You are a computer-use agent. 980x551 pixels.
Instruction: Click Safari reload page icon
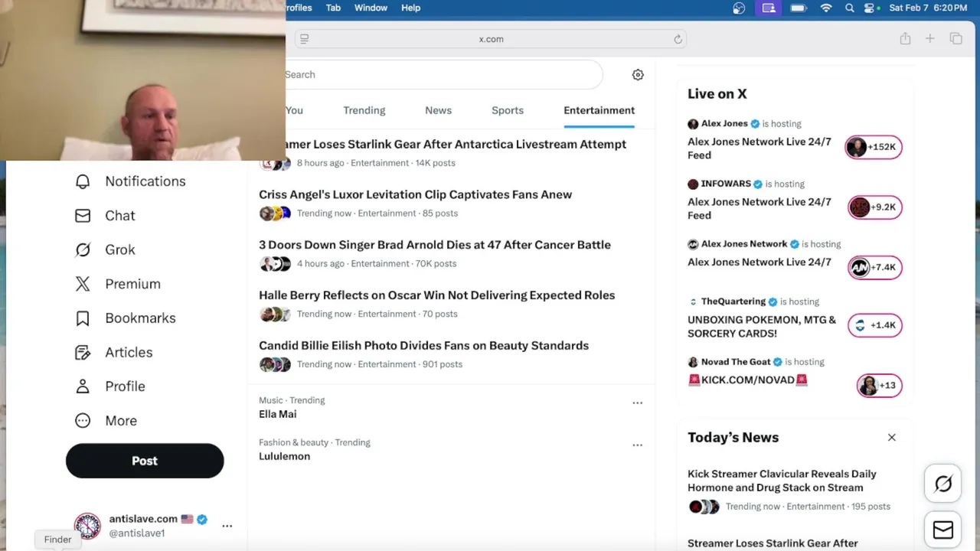click(x=678, y=39)
